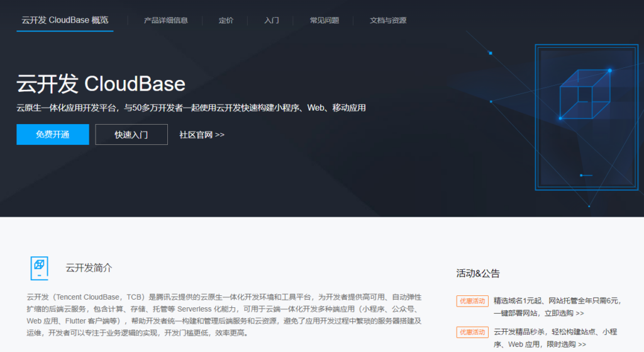Select the 常见问题 tab
This screenshot has height=352, width=644.
(x=324, y=20)
